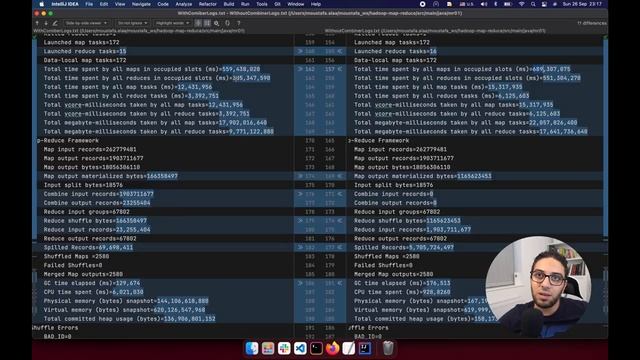Apply left change for Map output materialized bytes
The height and width of the screenshot is (360, 640).
(300, 176)
